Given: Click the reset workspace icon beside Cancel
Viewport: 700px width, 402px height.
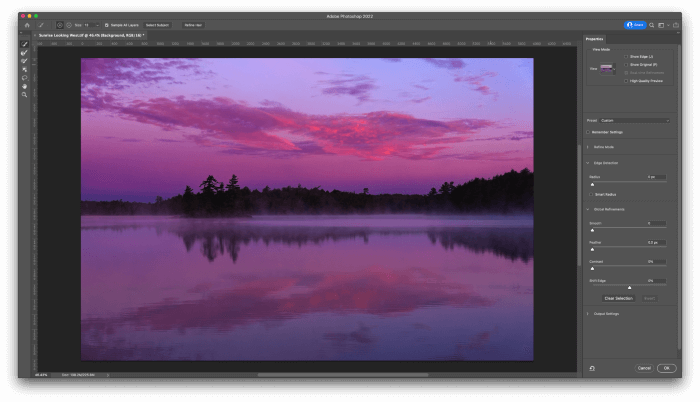Looking at the screenshot, I should (592, 368).
